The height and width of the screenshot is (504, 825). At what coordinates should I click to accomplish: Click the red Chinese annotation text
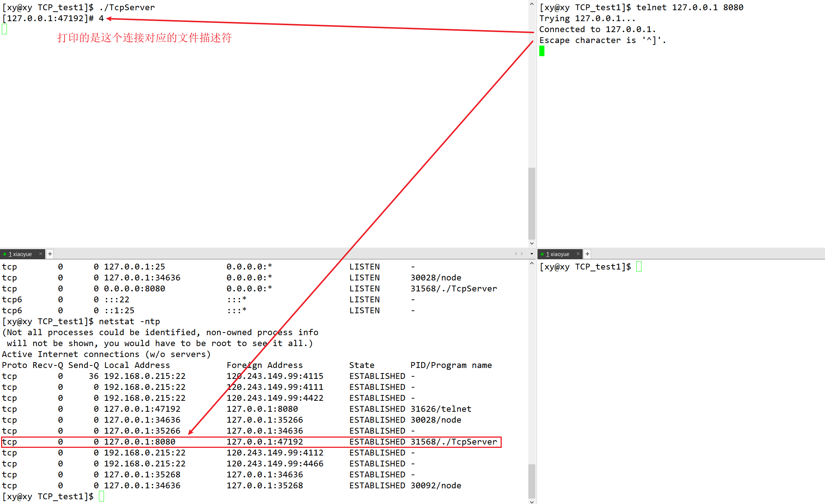pyautogui.click(x=144, y=38)
